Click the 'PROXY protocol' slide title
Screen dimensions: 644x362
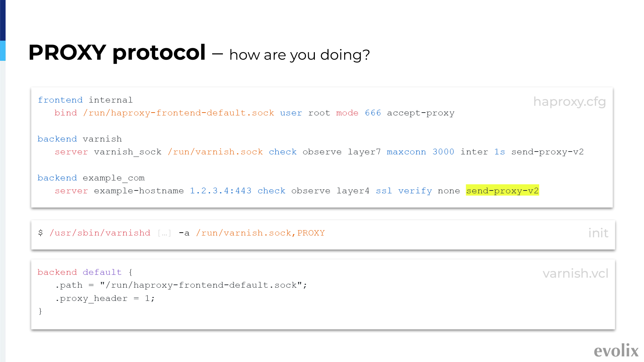pos(117,53)
